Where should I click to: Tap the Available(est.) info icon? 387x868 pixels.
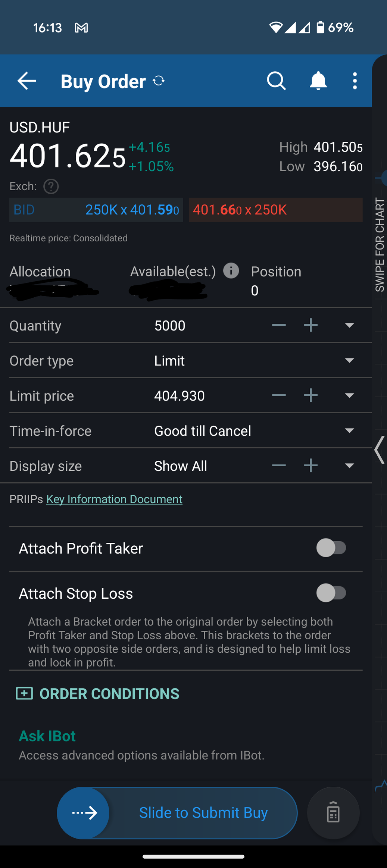coord(231,271)
